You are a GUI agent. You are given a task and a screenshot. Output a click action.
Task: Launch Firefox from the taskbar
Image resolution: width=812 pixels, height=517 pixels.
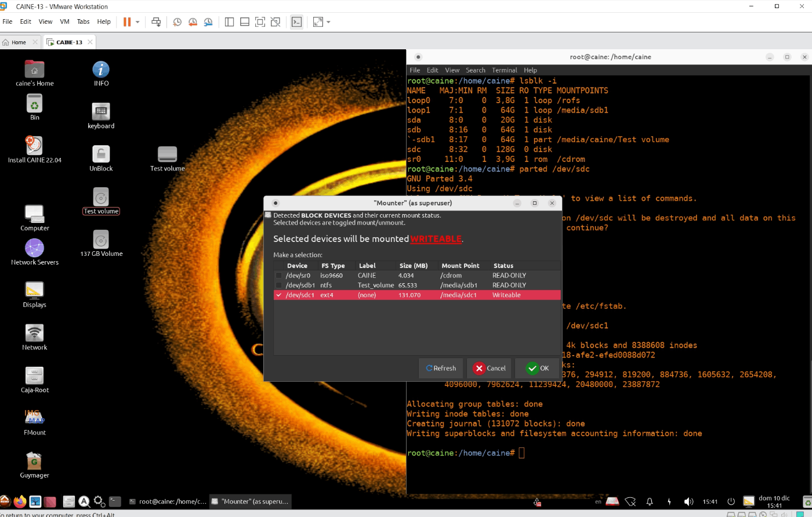[20, 501]
